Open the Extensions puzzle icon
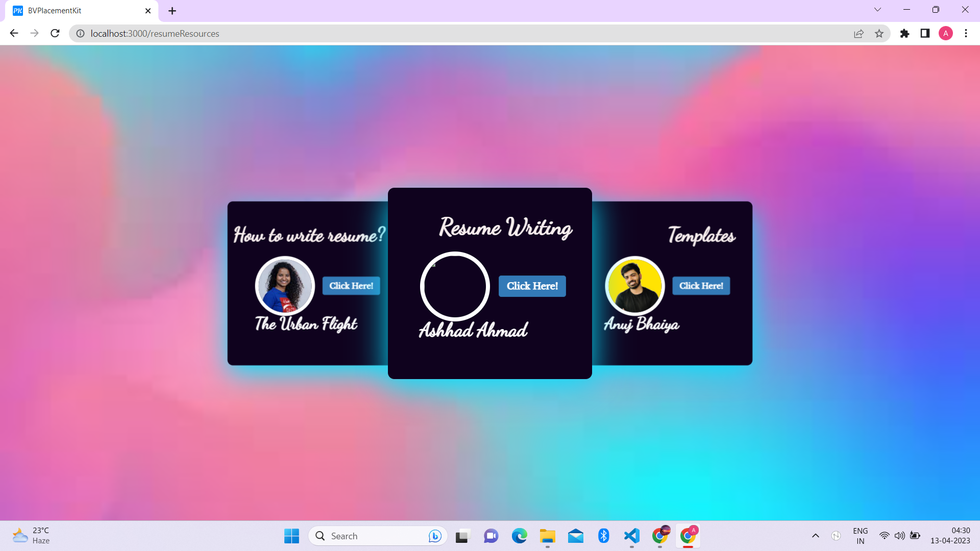 click(904, 33)
